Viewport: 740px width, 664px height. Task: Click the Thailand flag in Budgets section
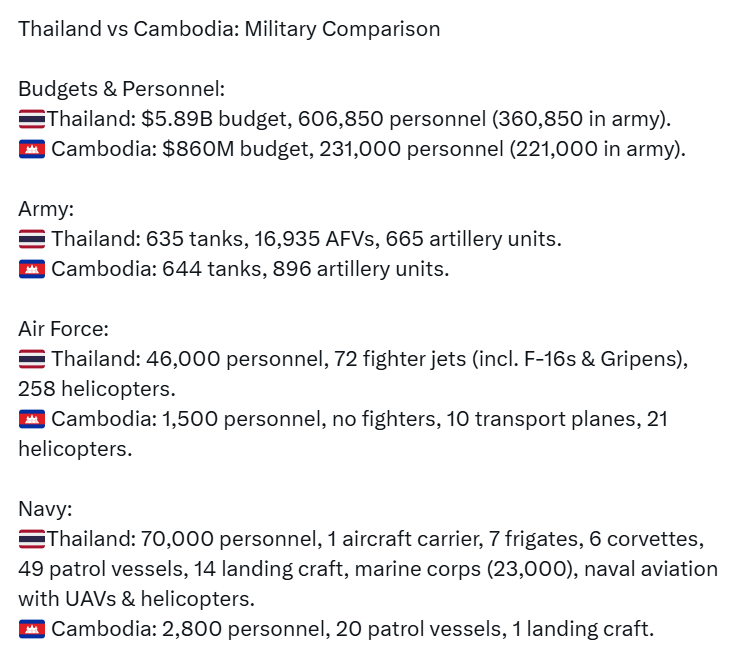32,118
